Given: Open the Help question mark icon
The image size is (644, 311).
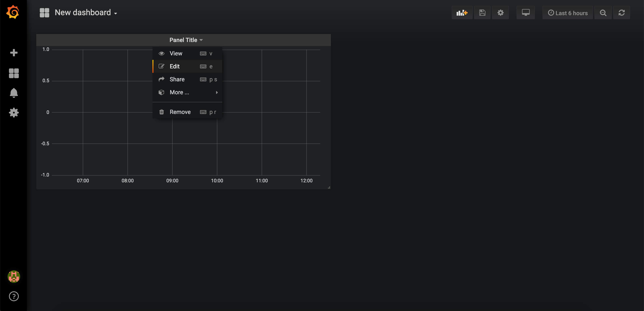Looking at the screenshot, I should click(14, 296).
